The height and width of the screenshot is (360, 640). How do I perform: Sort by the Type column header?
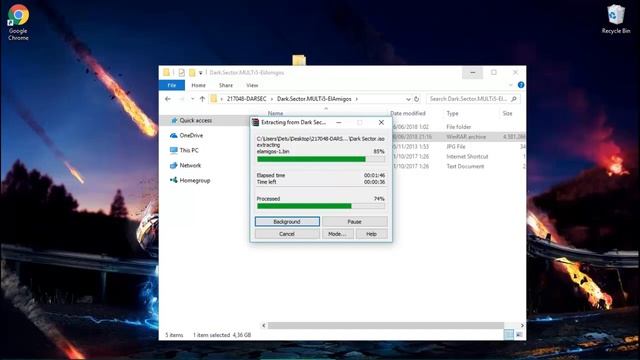452,113
